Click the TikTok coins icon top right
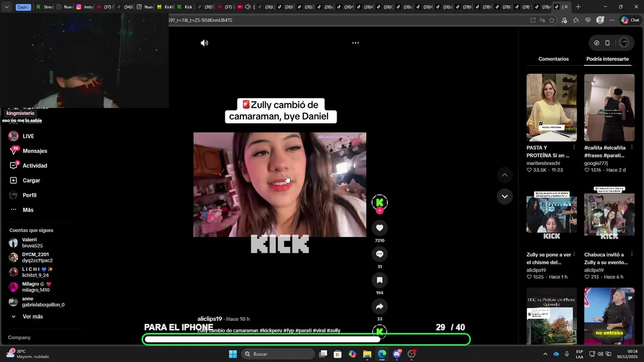 [597, 43]
